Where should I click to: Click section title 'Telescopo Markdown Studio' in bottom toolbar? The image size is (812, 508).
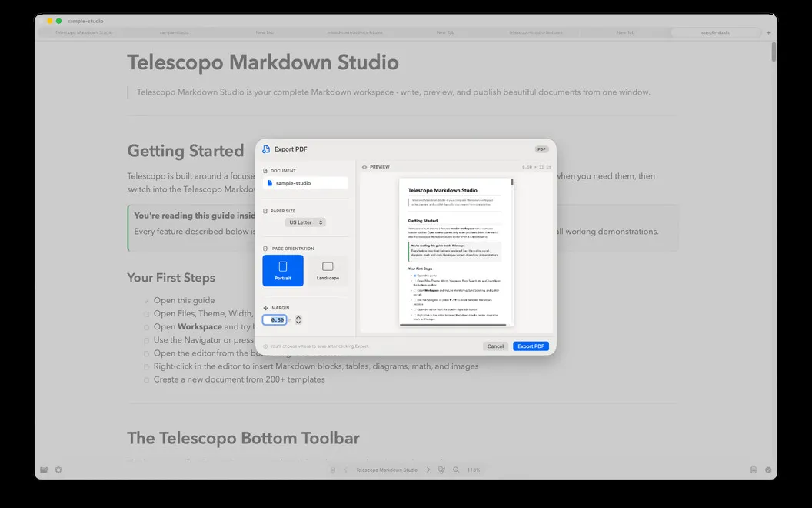click(386, 470)
